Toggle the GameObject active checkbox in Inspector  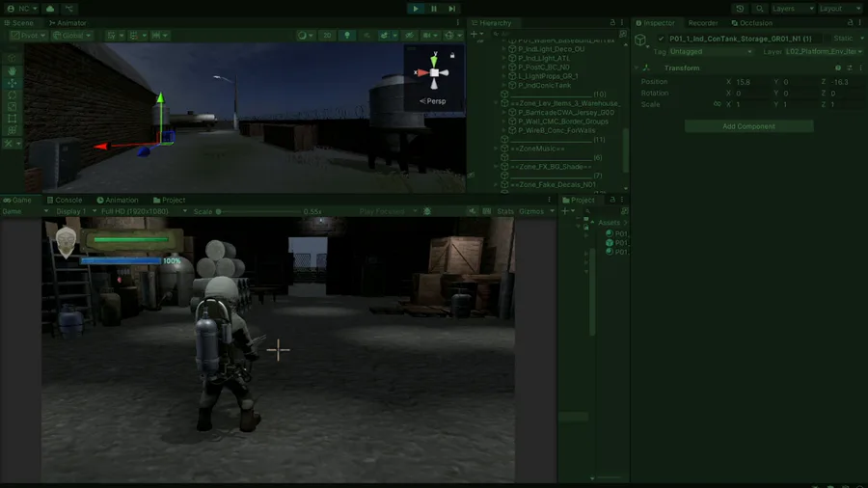tap(661, 39)
